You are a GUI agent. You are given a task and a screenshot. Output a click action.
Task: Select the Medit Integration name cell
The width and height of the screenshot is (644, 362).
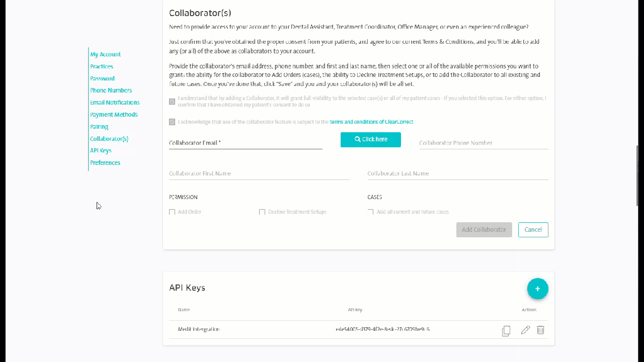(199, 329)
